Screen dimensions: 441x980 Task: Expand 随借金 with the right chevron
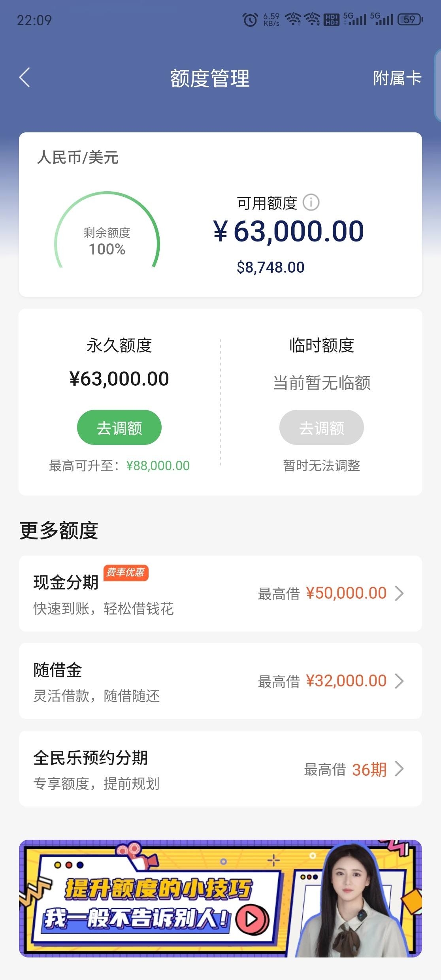click(x=400, y=681)
